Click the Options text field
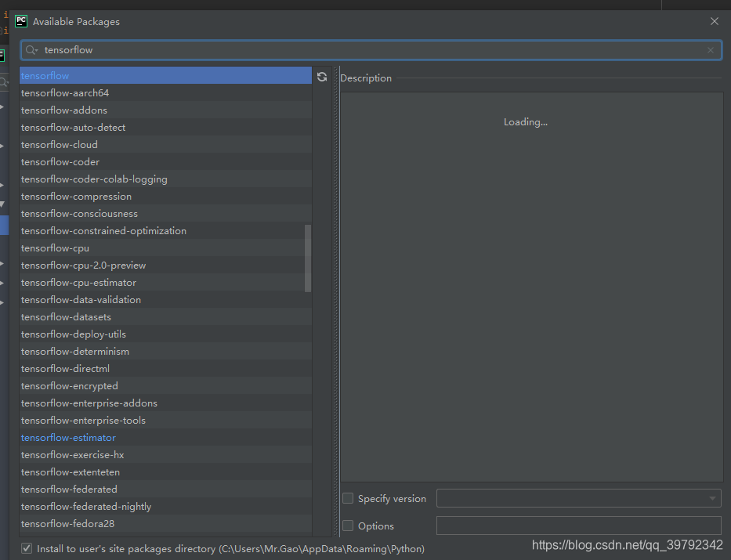The height and width of the screenshot is (560, 731). click(x=578, y=526)
